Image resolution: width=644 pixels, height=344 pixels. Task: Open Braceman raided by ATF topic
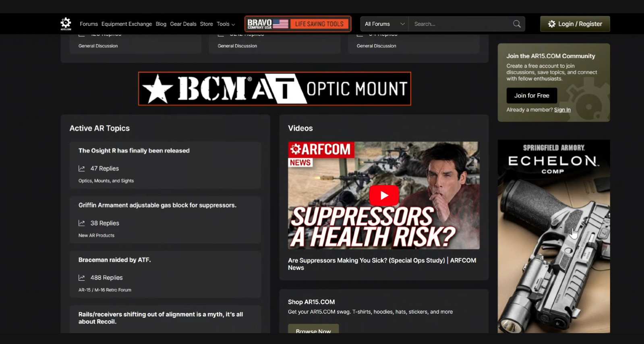[x=115, y=260]
